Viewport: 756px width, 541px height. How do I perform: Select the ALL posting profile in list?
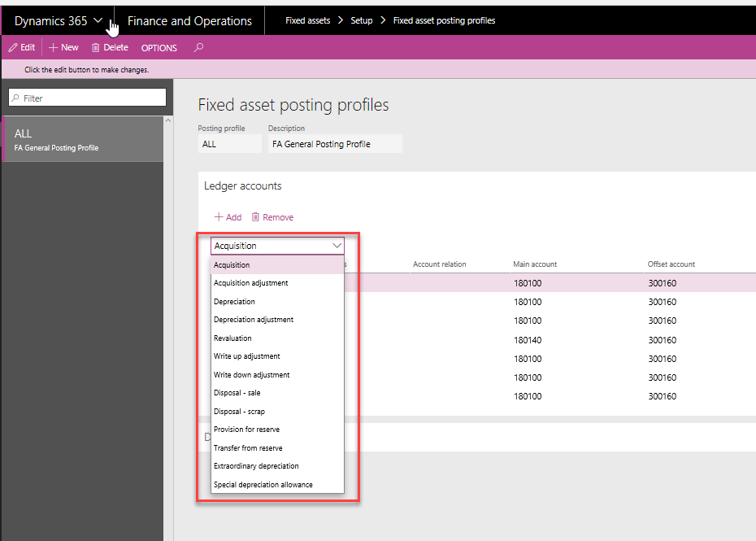tap(81, 139)
